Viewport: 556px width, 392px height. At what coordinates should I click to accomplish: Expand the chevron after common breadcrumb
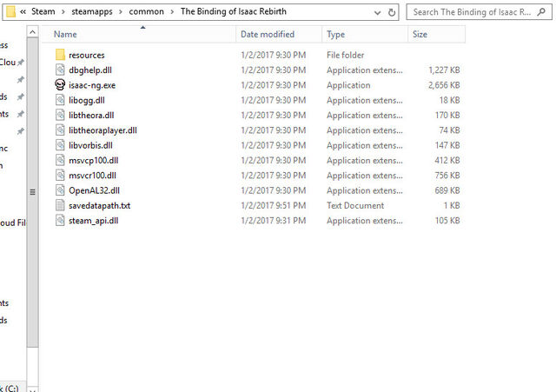(172, 11)
